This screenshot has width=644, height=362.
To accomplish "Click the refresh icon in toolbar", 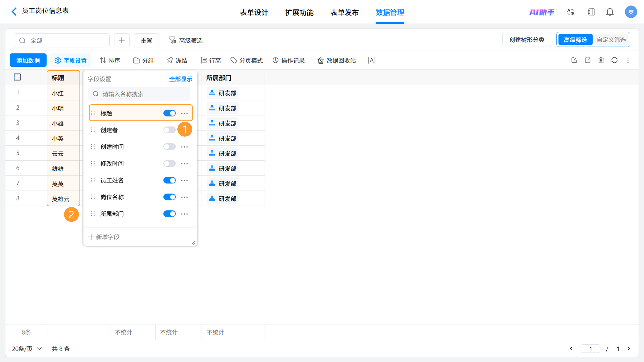I will tap(614, 60).
